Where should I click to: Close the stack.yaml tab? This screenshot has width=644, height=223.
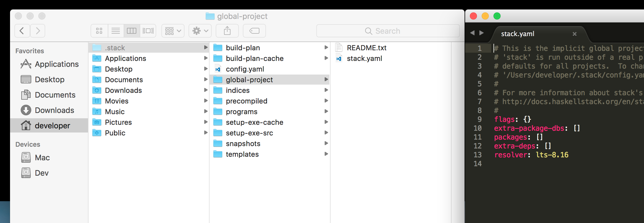574,34
